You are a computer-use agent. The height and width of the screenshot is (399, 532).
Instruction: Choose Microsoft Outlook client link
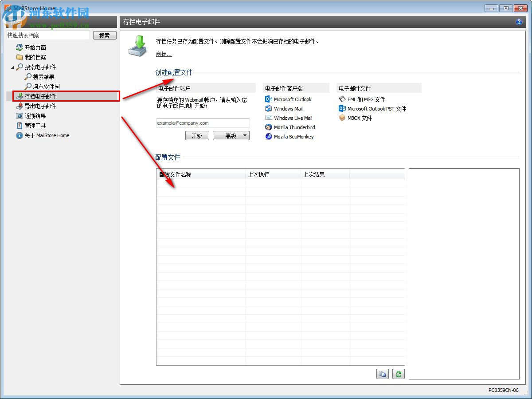293,99
